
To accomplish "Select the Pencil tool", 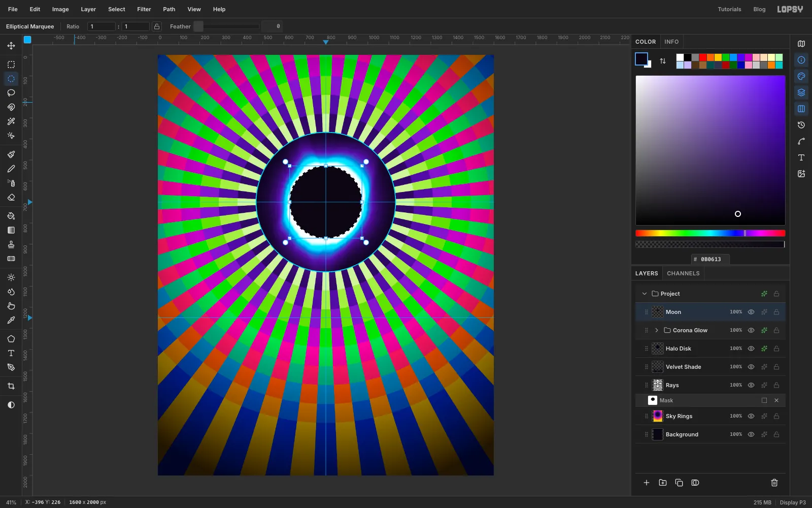I will pos(11,169).
